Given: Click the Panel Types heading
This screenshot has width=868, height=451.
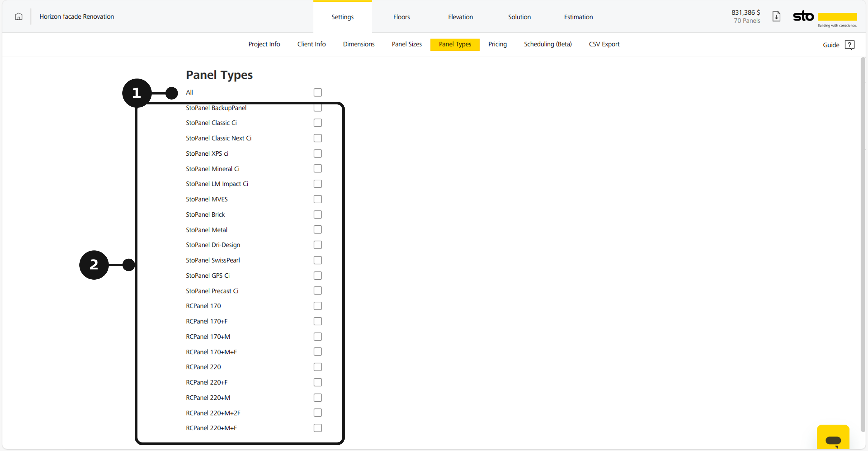Looking at the screenshot, I should click(219, 75).
